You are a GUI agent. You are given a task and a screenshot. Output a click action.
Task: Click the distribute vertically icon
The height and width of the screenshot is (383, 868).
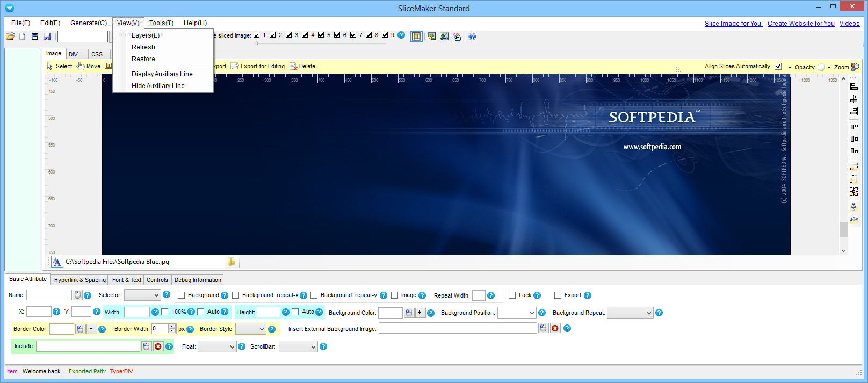[854, 207]
